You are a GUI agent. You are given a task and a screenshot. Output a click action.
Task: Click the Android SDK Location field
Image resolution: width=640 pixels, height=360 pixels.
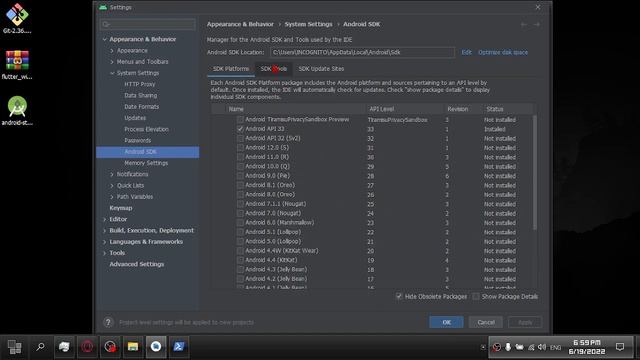362,52
